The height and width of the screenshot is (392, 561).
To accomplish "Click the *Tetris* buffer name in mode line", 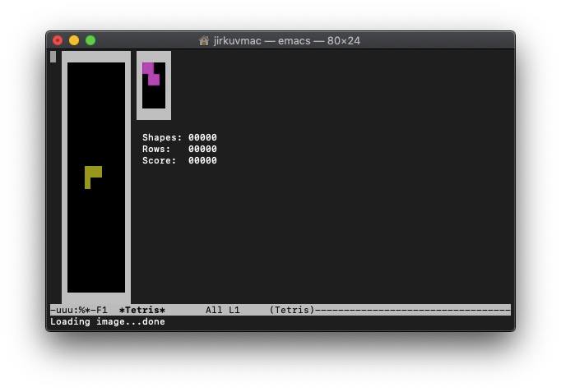I will click(142, 310).
